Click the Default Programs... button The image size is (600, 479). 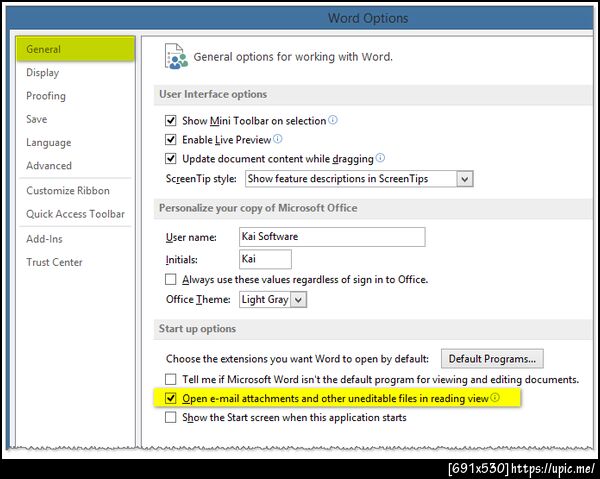click(492, 359)
